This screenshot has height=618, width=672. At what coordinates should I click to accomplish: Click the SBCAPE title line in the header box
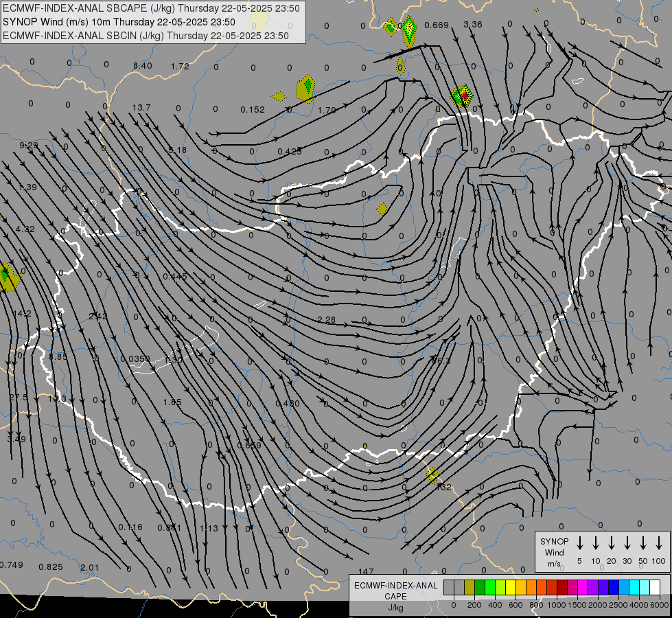point(151,8)
